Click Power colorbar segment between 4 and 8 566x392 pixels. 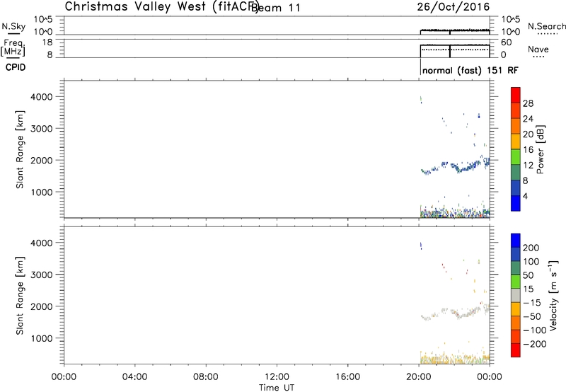tap(516, 188)
